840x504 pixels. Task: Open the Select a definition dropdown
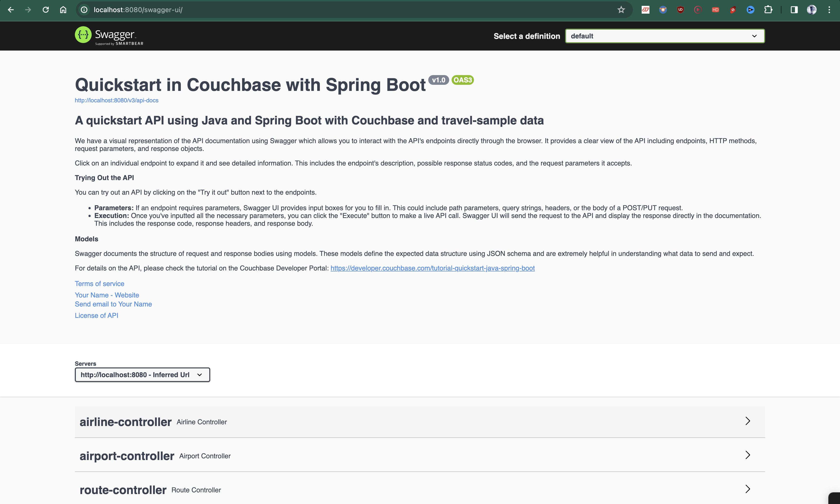[664, 36]
